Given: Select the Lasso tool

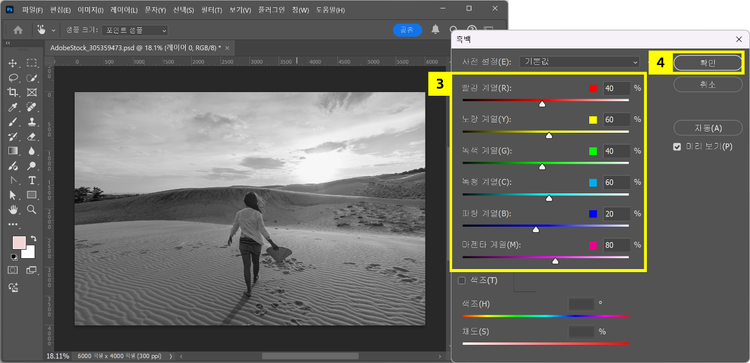Looking at the screenshot, I should coord(13,77).
